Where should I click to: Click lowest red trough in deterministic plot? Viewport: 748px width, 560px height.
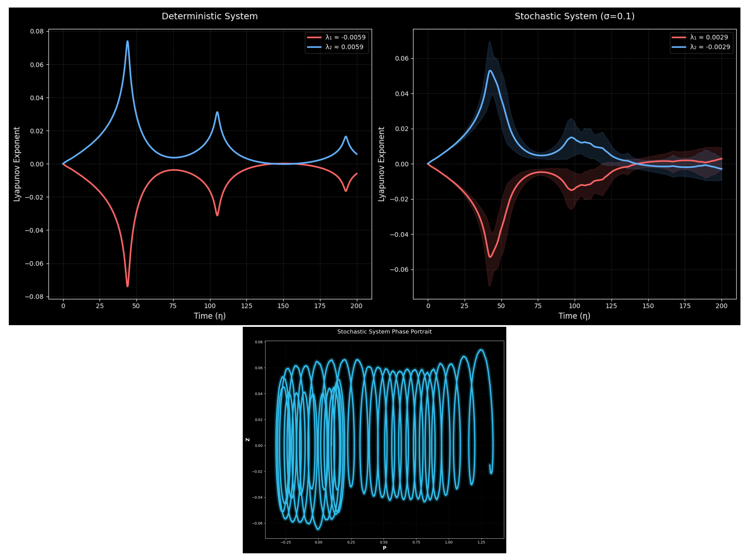pyautogui.click(x=127, y=286)
